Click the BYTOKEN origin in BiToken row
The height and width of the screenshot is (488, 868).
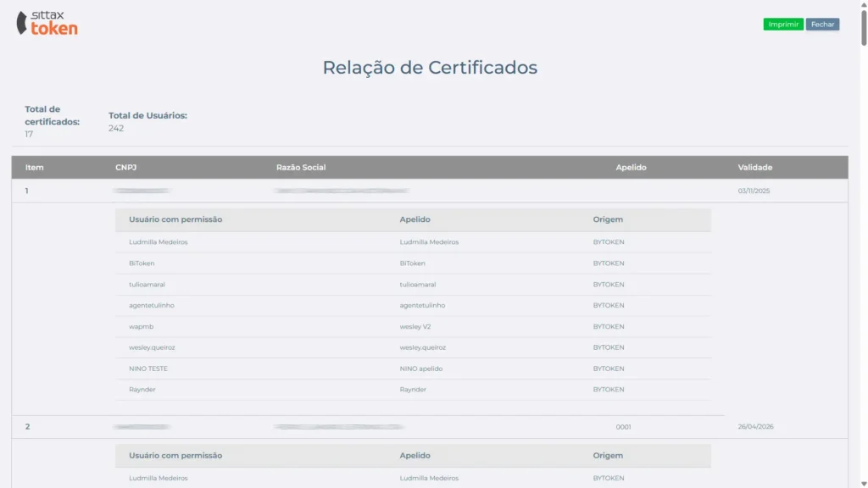(609, 263)
